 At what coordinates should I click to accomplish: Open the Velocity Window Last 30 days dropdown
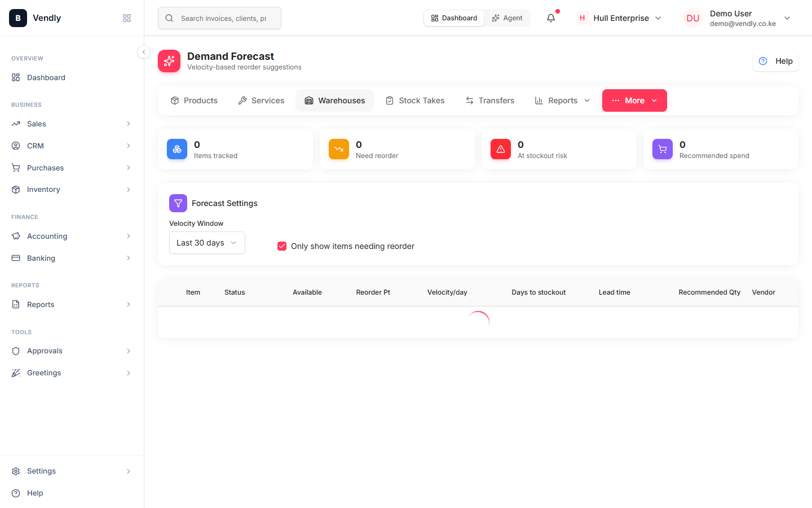pyautogui.click(x=207, y=243)
